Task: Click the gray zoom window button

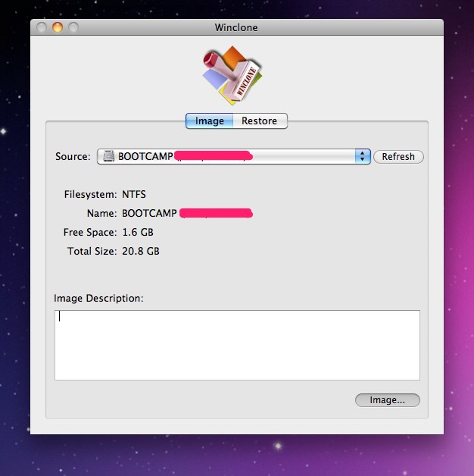Action: tap(73, 27)
